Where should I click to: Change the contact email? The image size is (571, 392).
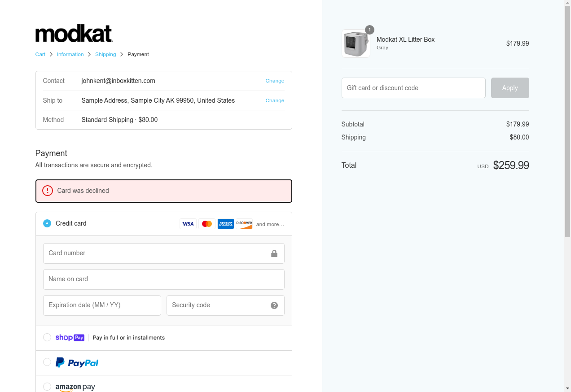click(275, 81)
